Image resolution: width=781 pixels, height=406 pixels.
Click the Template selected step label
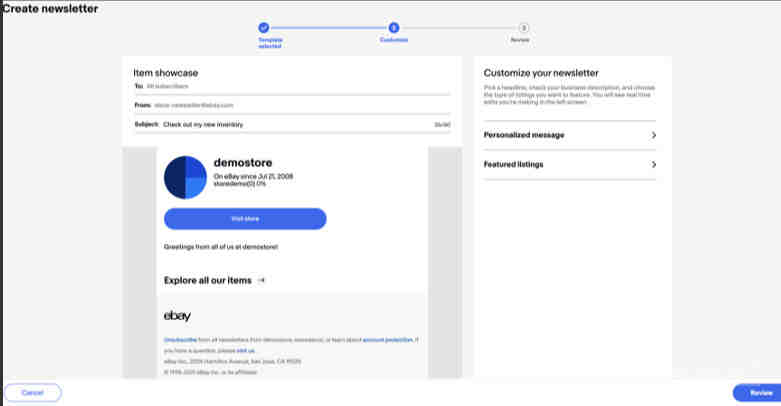click(270, 43)
